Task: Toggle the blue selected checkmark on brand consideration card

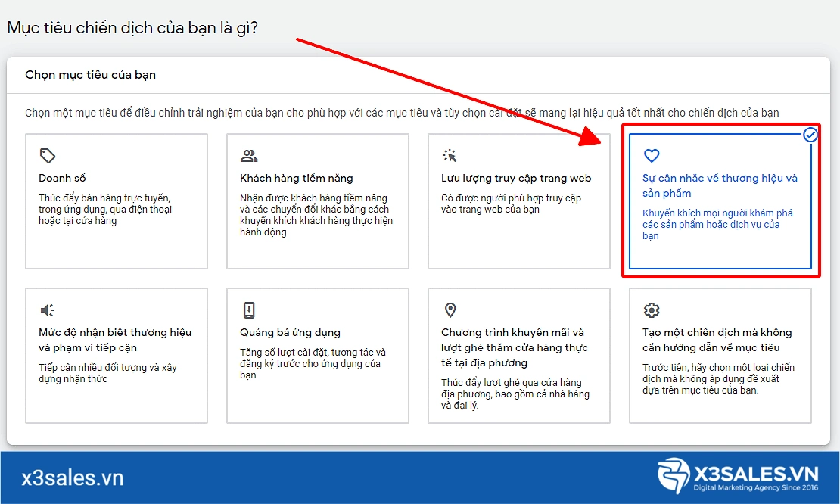Action: pos(810,135)
